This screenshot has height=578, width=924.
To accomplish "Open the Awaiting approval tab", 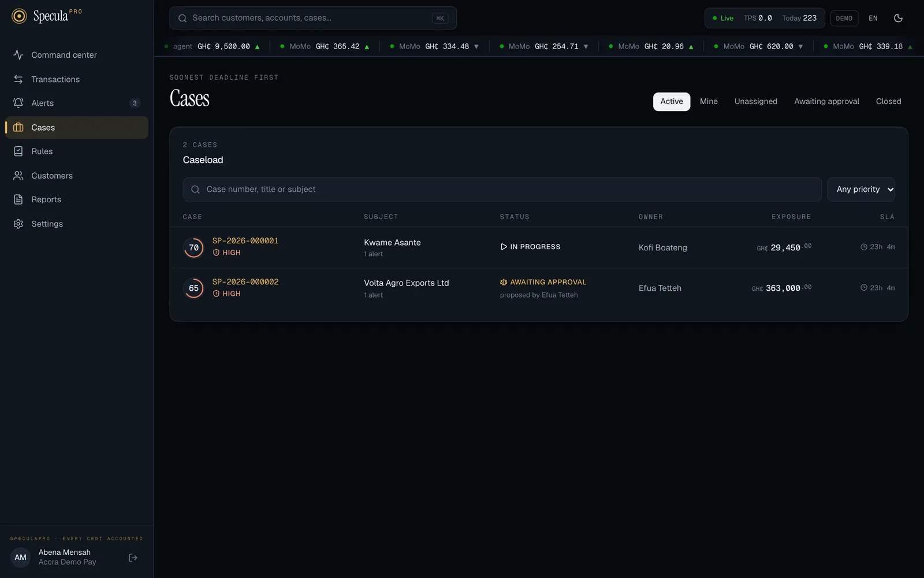I will [x=826, y=102].
